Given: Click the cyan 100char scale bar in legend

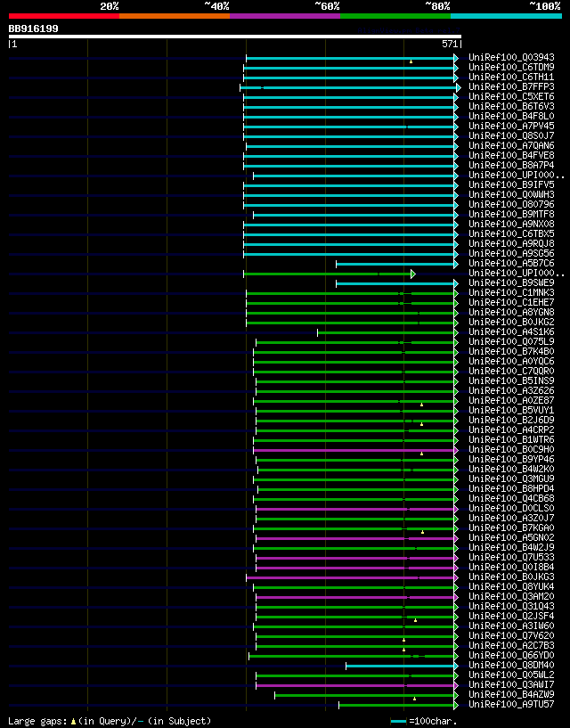Looking at the screenshot, I should pyautogui.click(x=399, y=722).
